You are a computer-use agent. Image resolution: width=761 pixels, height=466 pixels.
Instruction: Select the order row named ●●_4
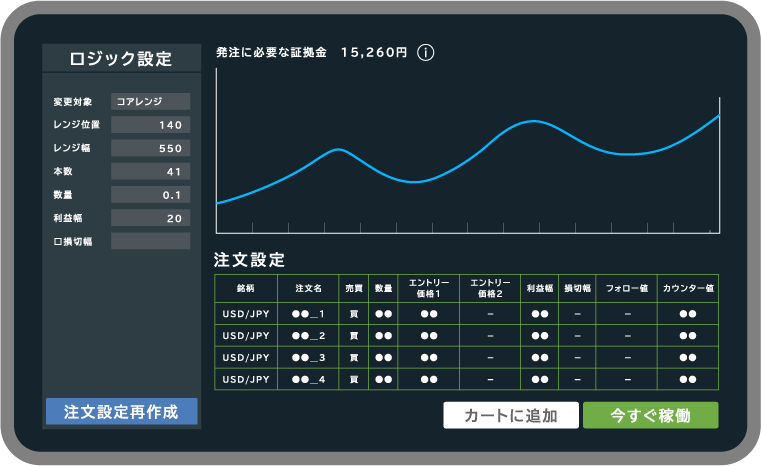[308, 380]
